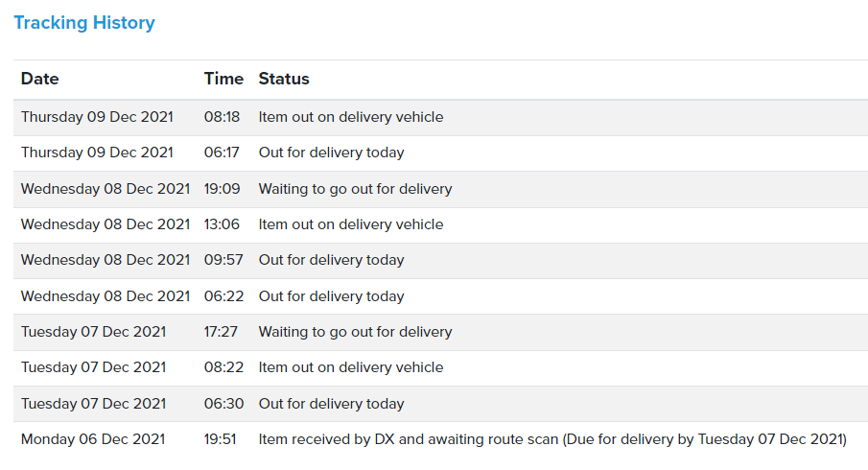
Task: Select the date in the 13:06 row
Action: [x=106, y=224]
